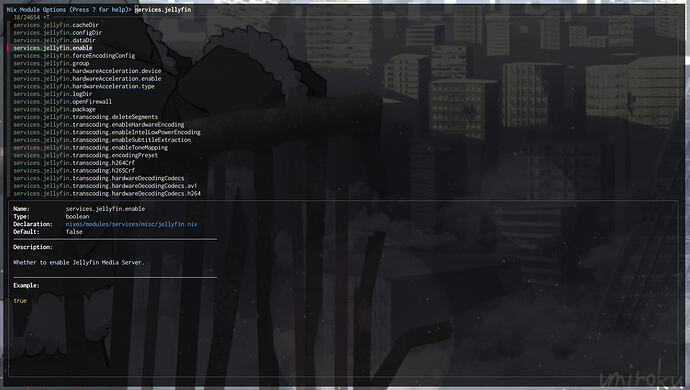Select transcoding.hardwareDecodingCodecs.h264 option
The width and height of the screenshot is (690, 390).
pyautogui.click(x=107, y=194)
